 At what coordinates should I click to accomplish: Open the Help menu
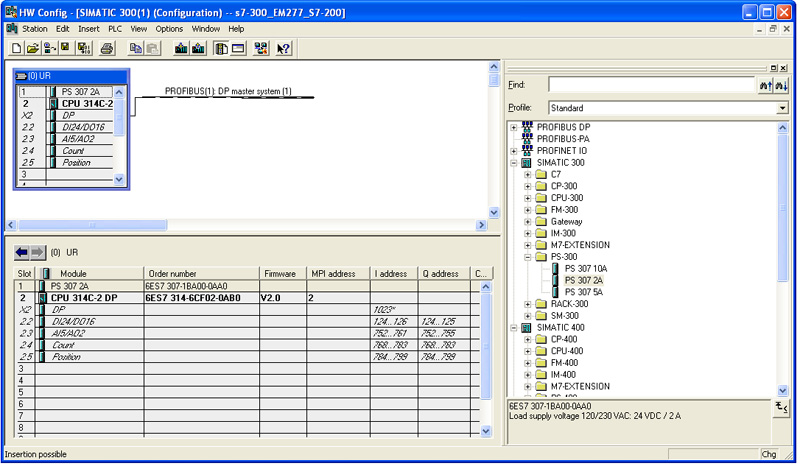pos(236,29)
